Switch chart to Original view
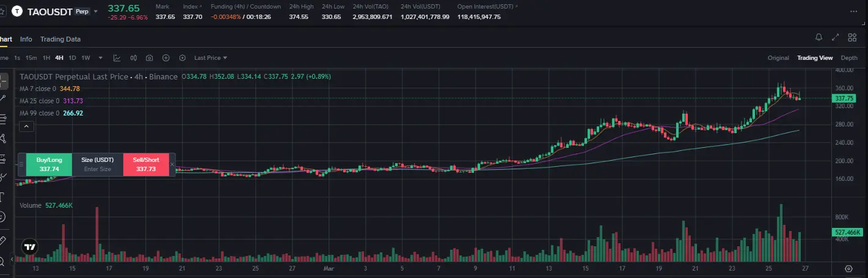The width and height of the screenshot is (868, 278). tap(778, 58)
